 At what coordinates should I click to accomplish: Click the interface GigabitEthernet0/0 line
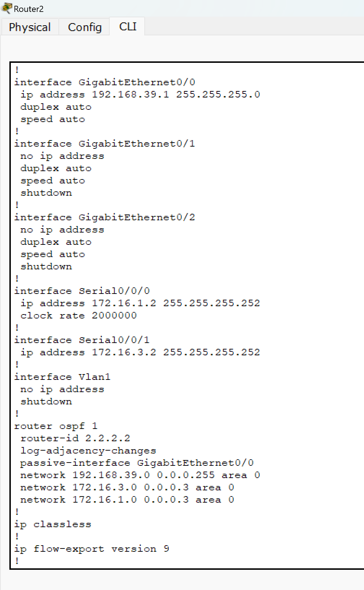(105, 82)
